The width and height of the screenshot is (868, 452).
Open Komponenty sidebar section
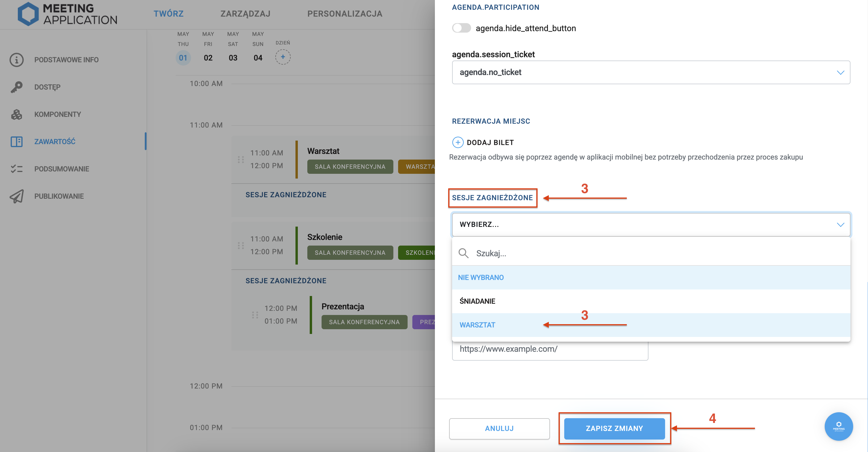[x=58, y=114]
